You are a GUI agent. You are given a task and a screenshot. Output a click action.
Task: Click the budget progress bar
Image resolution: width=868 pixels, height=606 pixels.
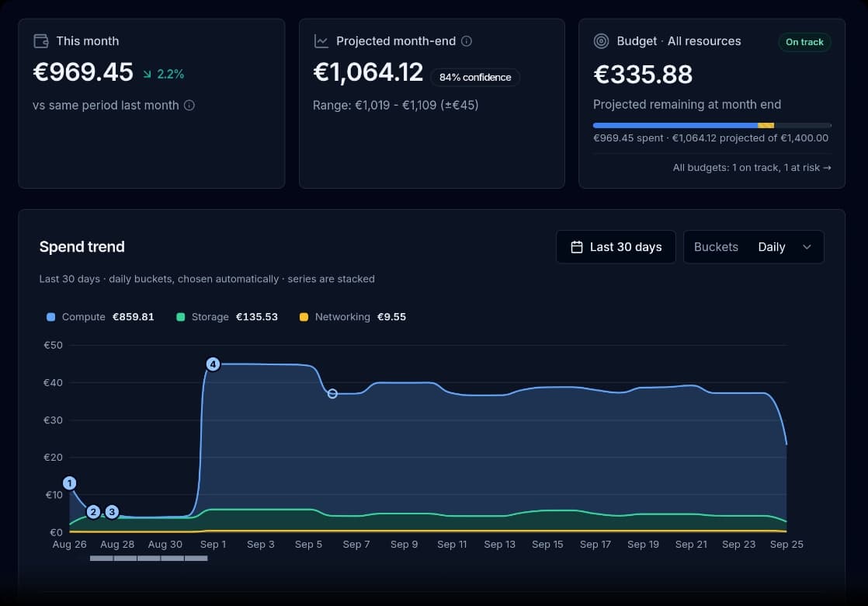[712, 125]
